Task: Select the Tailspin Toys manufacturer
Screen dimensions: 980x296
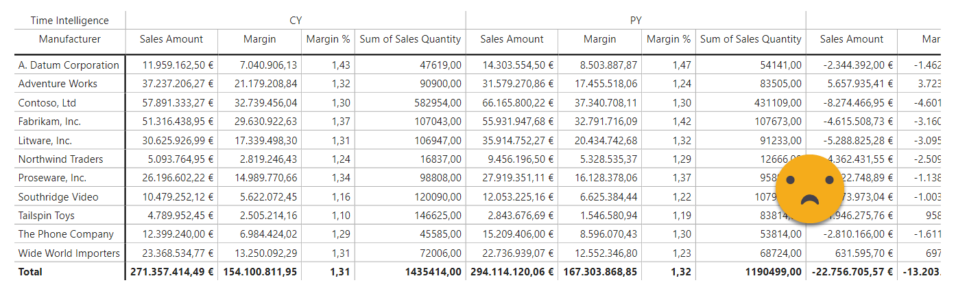Action: (x=47, y=216)
